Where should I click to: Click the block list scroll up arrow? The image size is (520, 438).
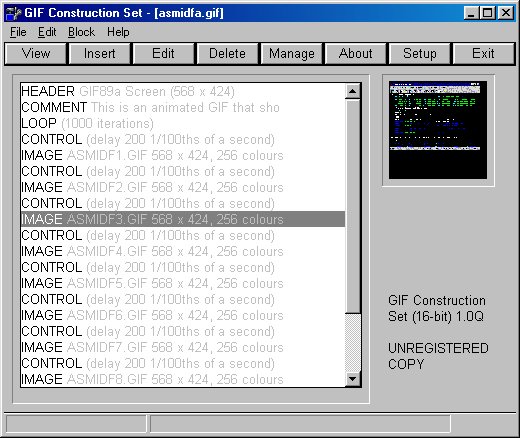pos(353,91)
